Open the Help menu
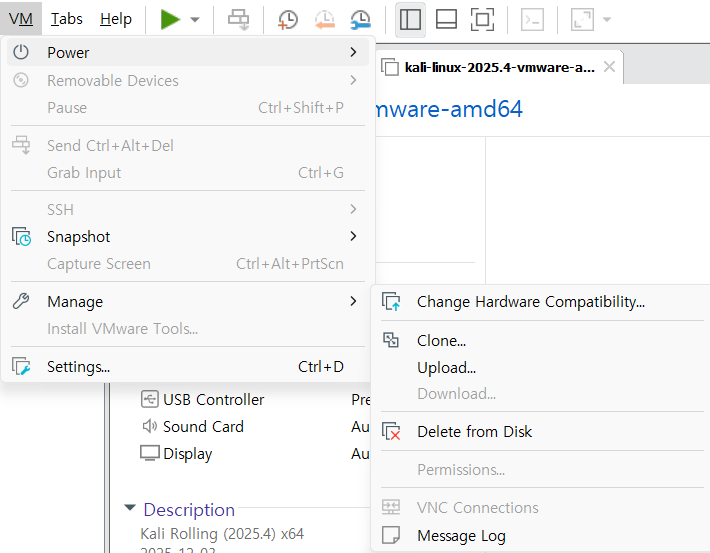Viewport: 710px width, 553px height. [116, 19]
